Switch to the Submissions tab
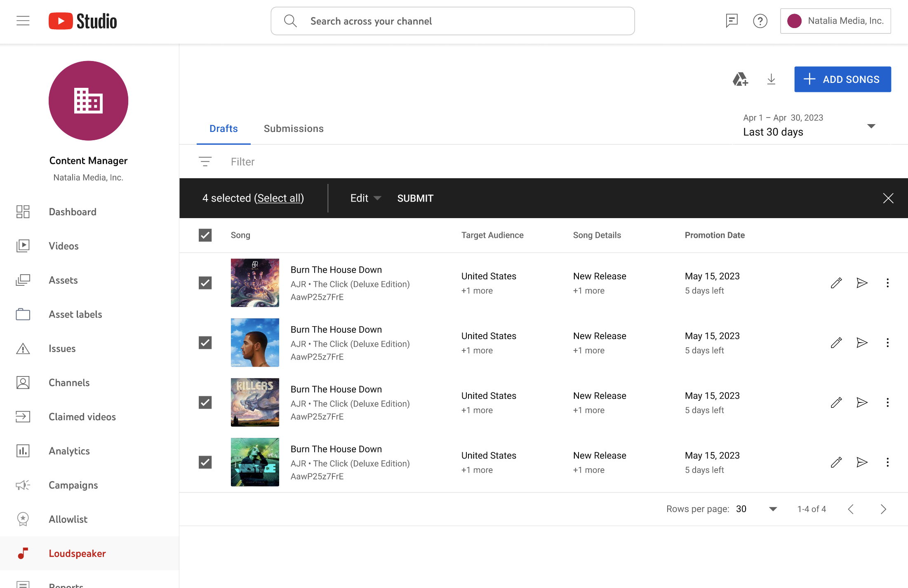 click(294, 129)
